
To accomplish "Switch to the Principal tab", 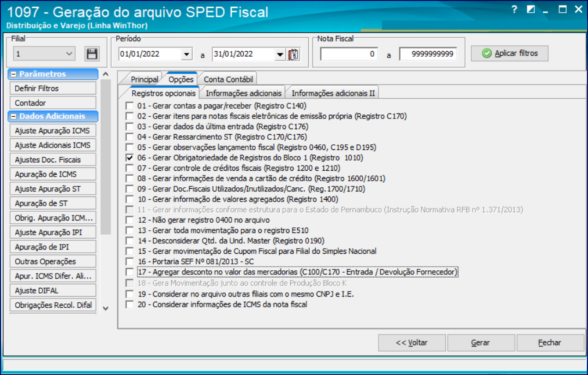I will [144, 79].
